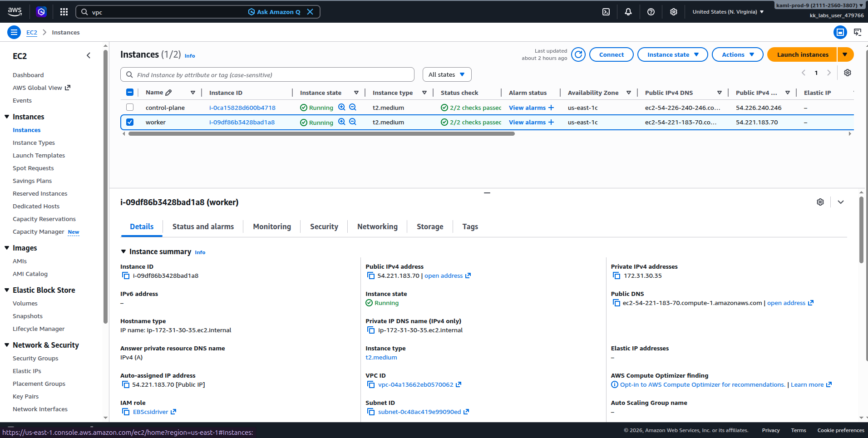
Task: Sort by Instance state column arrow
Action: pos(356,93)
